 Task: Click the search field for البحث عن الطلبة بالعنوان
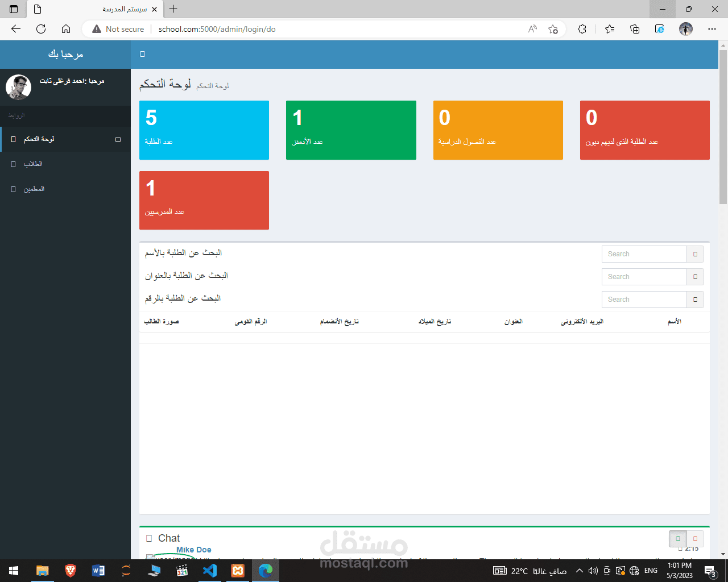pos(644,277)
